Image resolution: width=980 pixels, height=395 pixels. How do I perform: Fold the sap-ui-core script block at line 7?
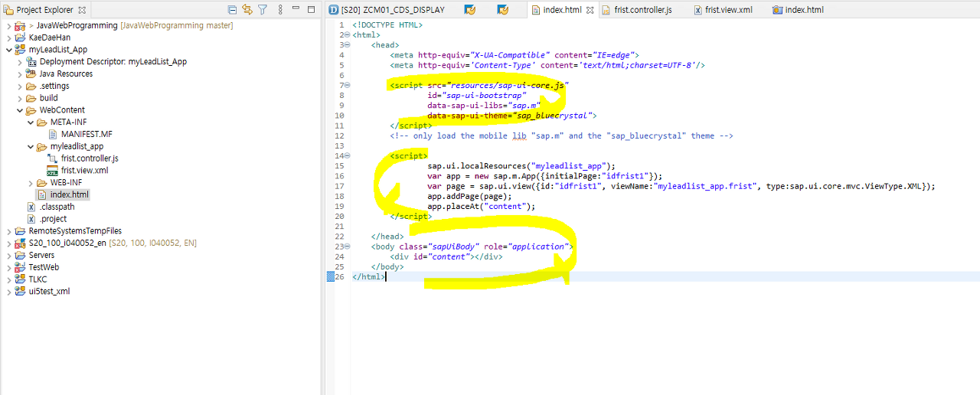click(348, 86)
